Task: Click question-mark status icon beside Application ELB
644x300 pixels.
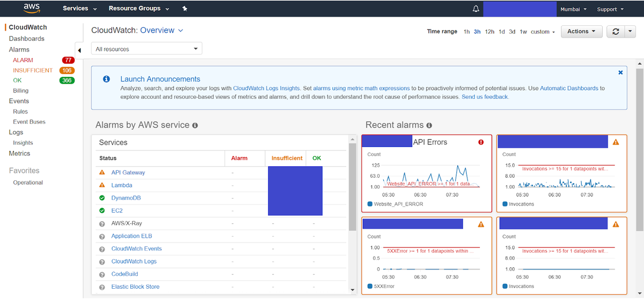Action: 102,237
